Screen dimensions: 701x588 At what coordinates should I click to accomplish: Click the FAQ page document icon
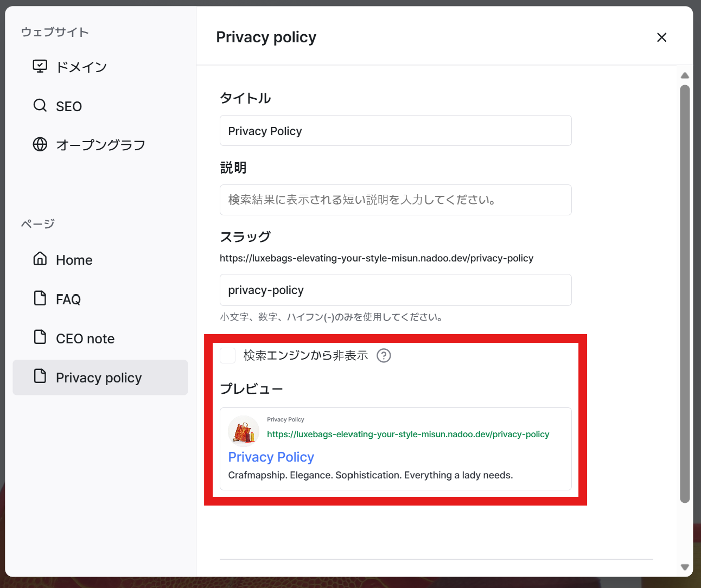[x=40, y=298]
